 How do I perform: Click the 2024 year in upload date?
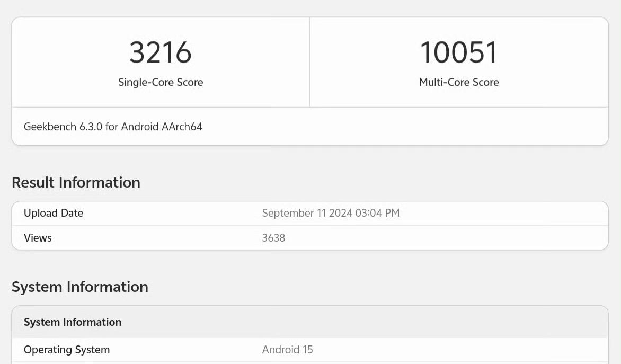click(341, 213)
